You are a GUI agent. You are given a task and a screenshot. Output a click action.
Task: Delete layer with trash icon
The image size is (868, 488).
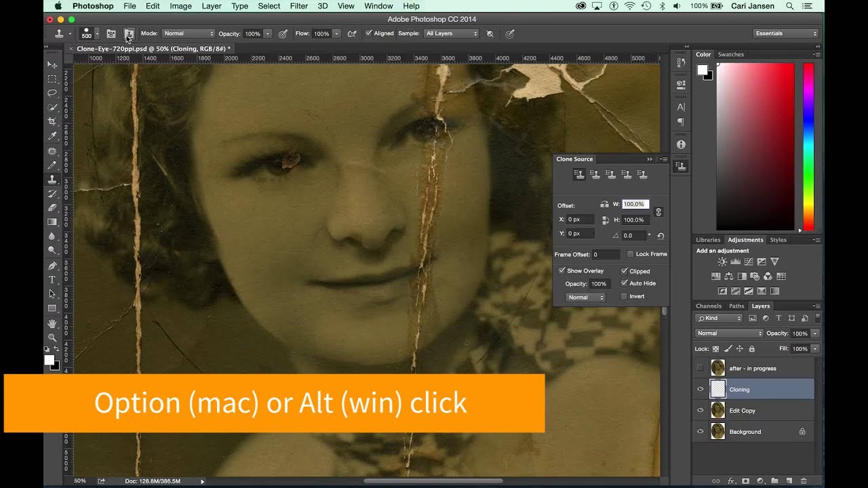pyautogui.click(x=804, y=481)
